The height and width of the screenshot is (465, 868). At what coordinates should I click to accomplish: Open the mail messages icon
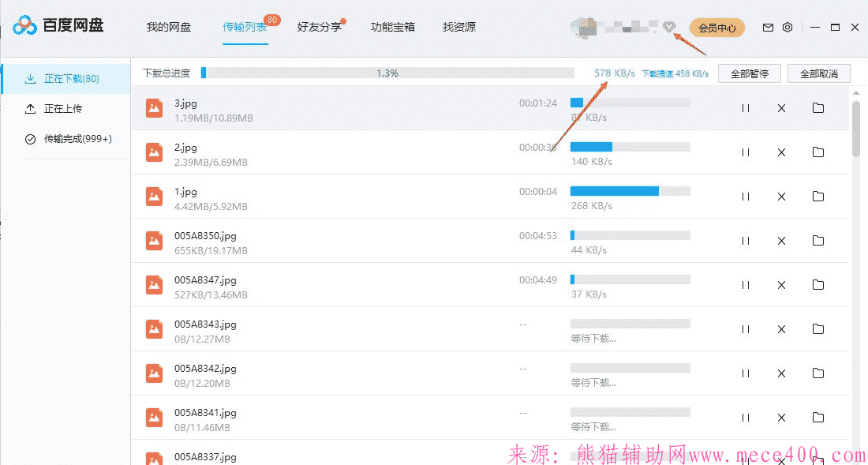[x=768, y=28]
